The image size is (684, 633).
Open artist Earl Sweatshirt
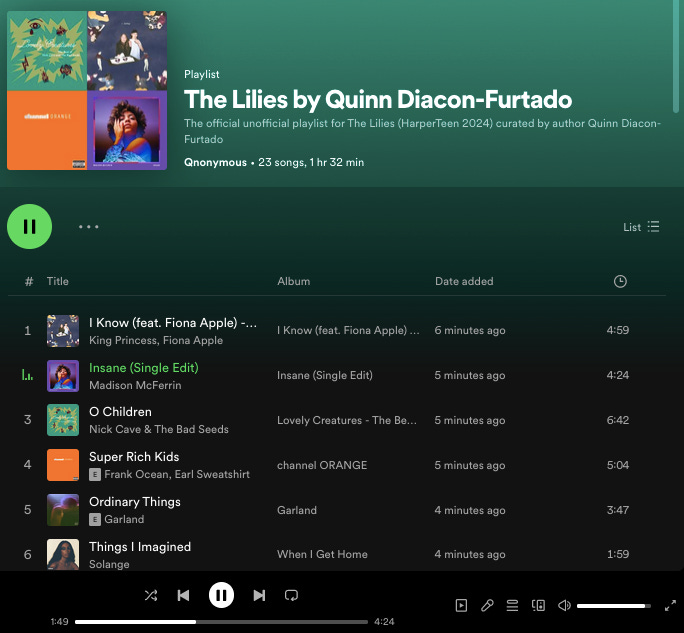[x=212, y=474]
